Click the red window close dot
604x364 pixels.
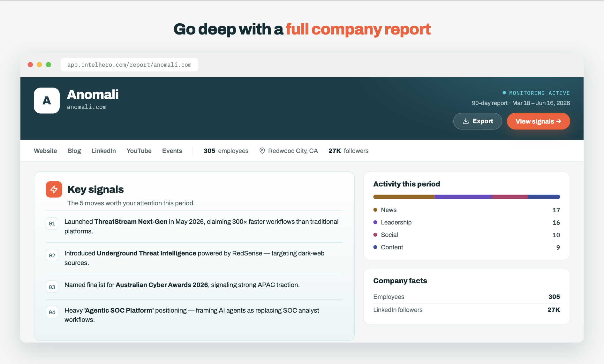(x=30, y=65)
